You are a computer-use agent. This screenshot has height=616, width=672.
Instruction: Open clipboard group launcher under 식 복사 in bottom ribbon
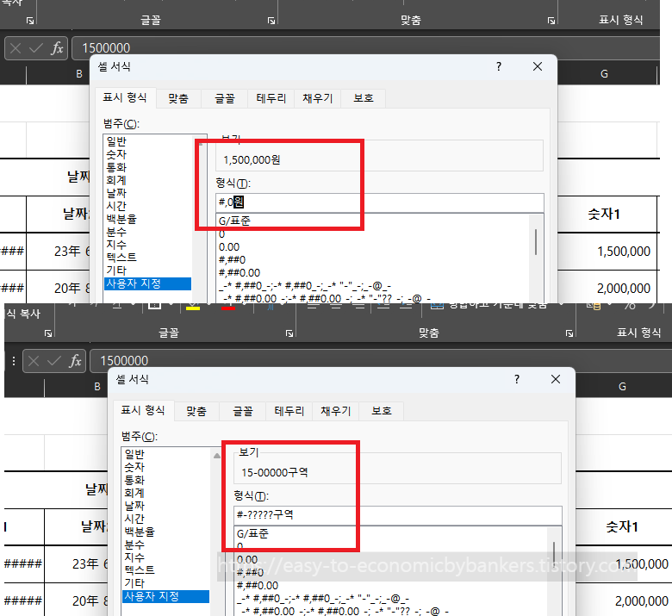(48, 333)
